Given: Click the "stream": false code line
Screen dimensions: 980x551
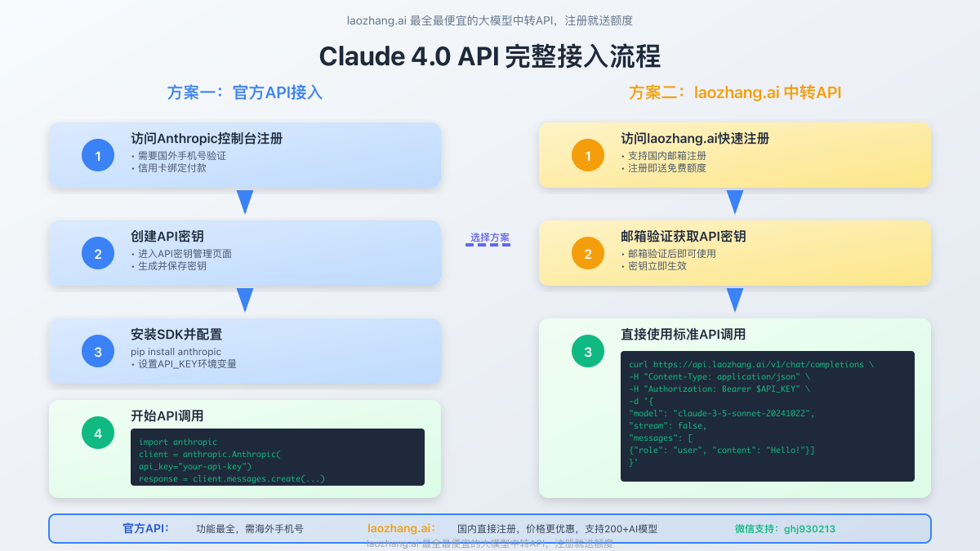Looking at the screenshot, I should (x=668, y=425).
